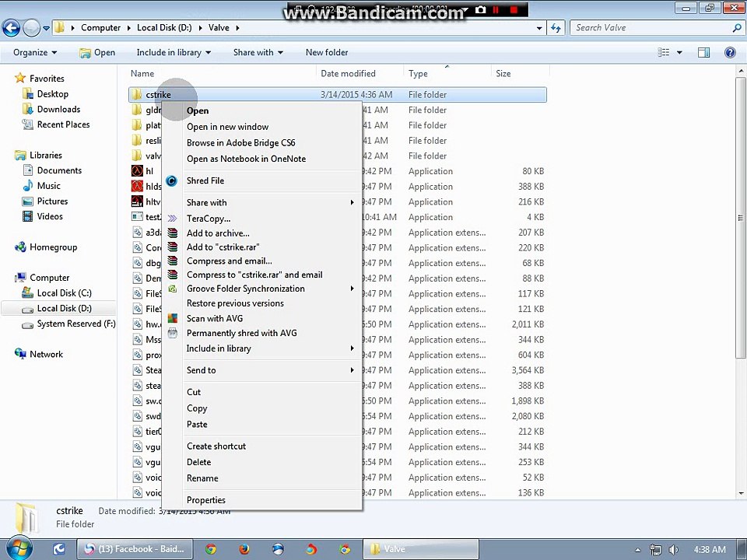Open the Organize dropdown
The height and width of the screenshot is (560, 747).
click(x=35, y=52)
